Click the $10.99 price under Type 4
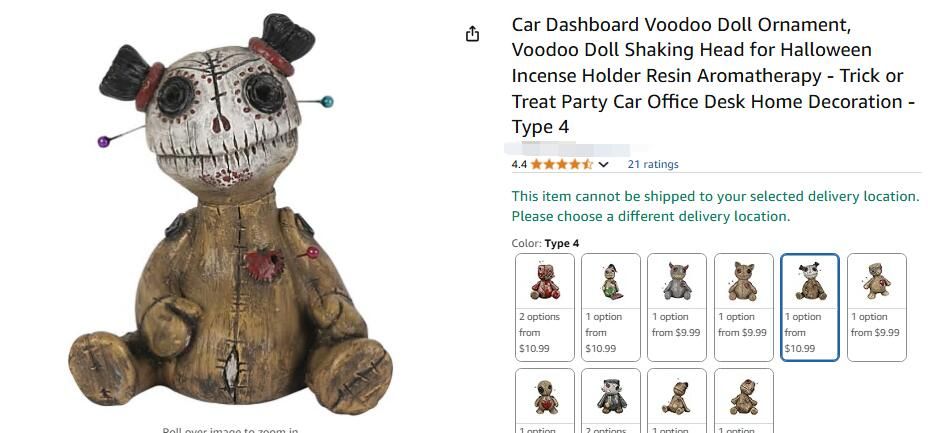The image size is (928, 433). (800, 348)
